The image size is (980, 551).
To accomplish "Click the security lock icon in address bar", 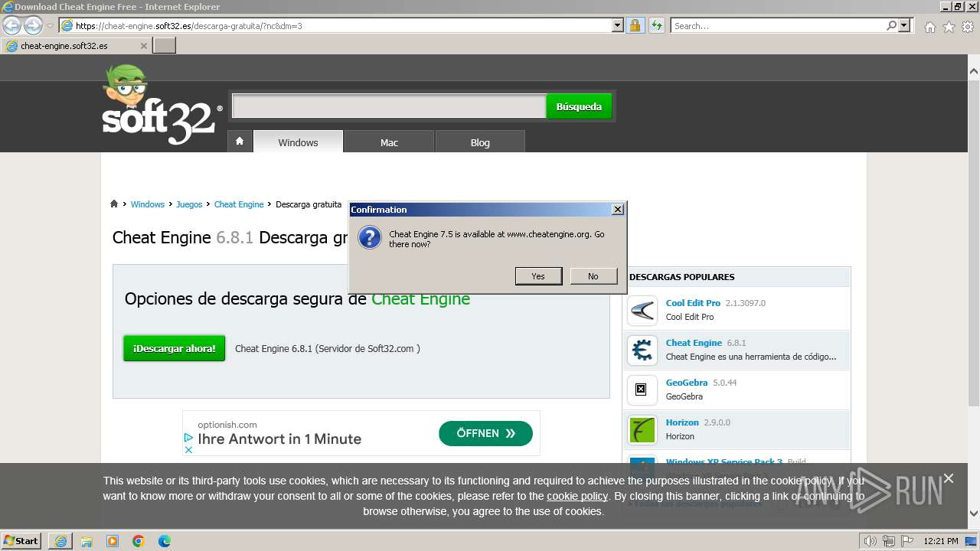I will pyautogui.click(x=635, y=25).
